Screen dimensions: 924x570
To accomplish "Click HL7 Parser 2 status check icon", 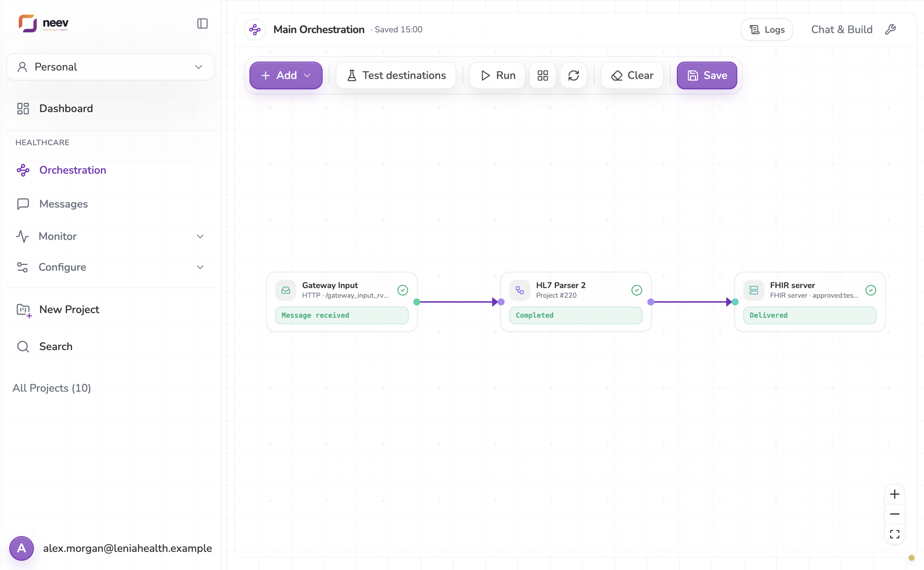I will [x=637, y=290].
